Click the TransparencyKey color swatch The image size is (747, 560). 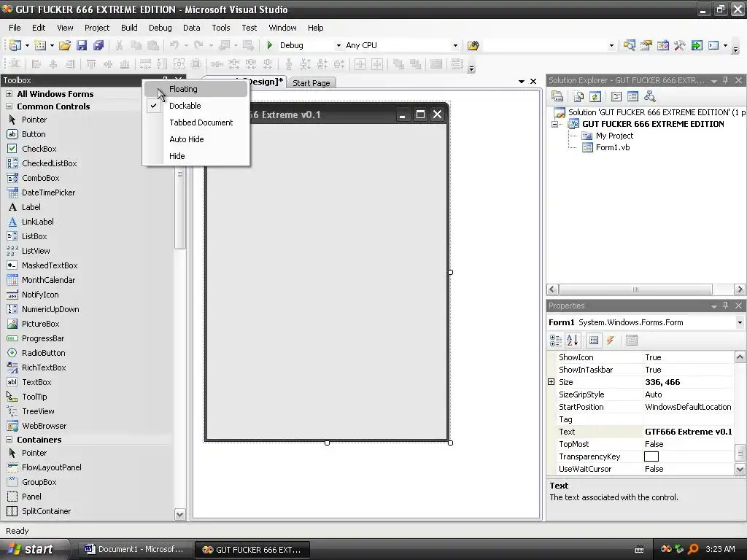point(651,456)
